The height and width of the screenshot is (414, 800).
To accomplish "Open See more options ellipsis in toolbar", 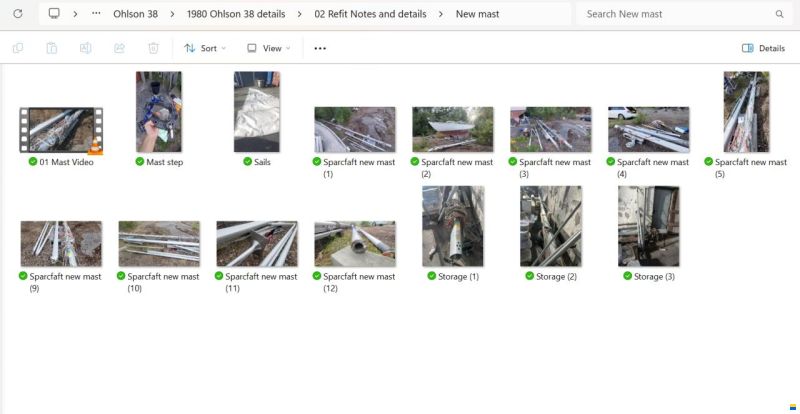I will 320,48.
